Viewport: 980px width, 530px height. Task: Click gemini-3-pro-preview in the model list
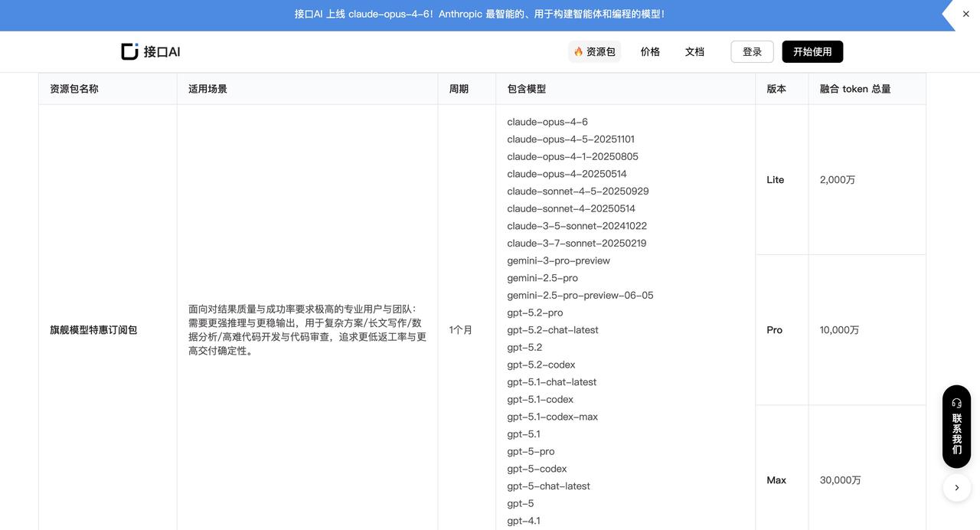558,260
